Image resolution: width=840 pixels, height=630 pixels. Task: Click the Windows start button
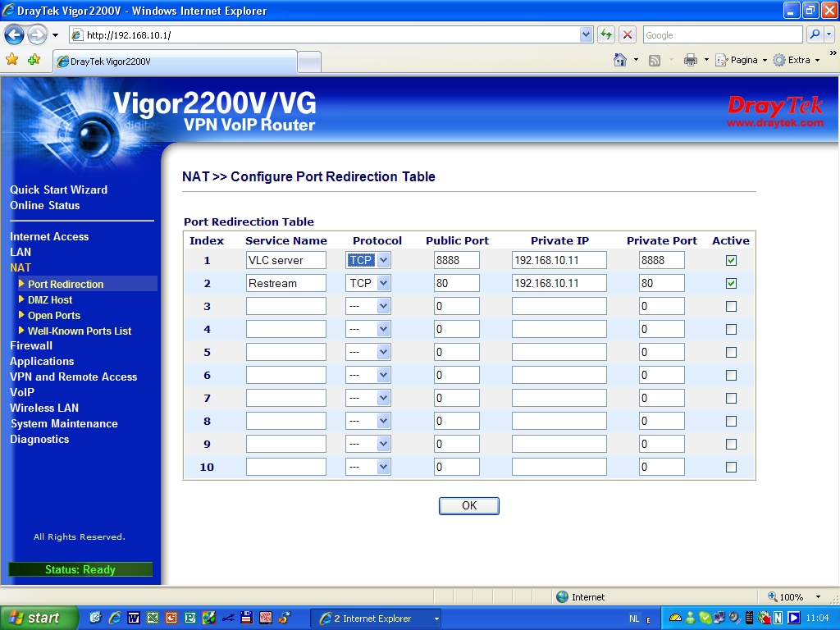pyautogui.click(x=39, y=619)
